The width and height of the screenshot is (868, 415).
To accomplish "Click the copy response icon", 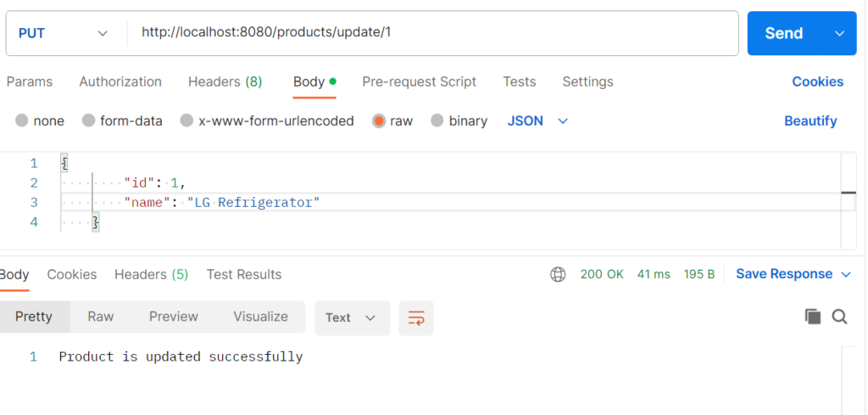I will coord(813,317).
